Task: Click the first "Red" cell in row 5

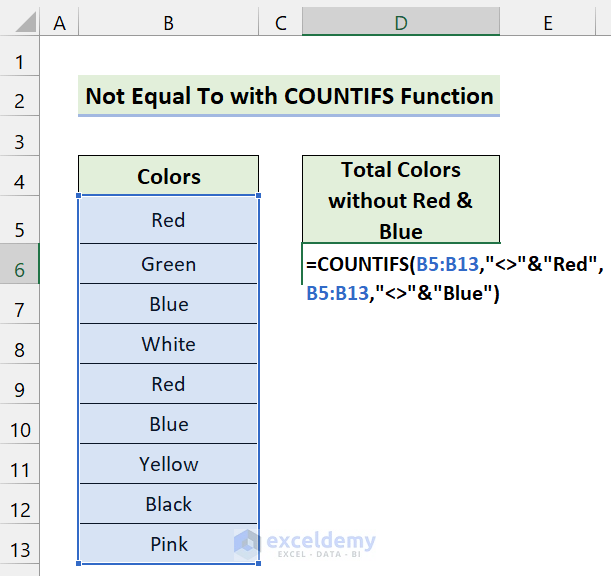Action: tap(168, 220)
